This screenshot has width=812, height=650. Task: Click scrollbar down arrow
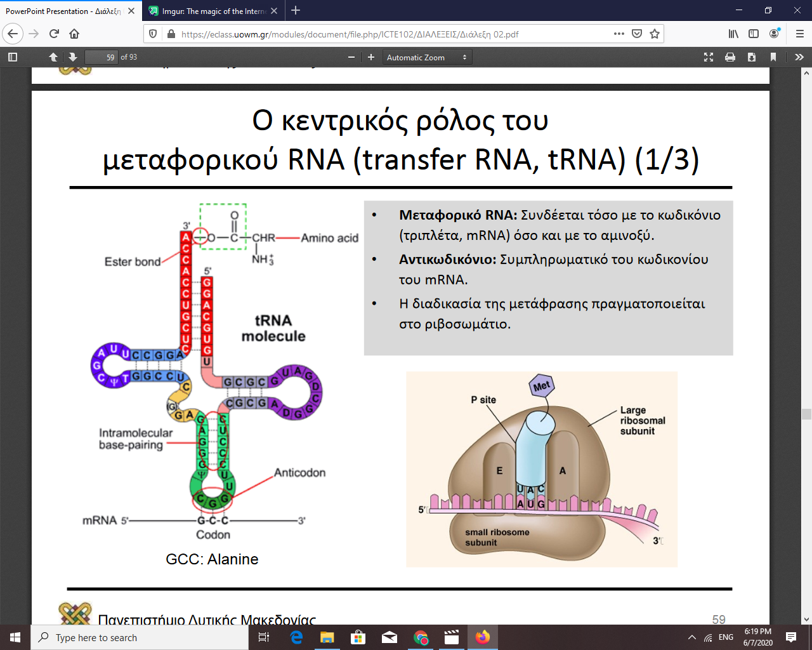coord(806,620)
